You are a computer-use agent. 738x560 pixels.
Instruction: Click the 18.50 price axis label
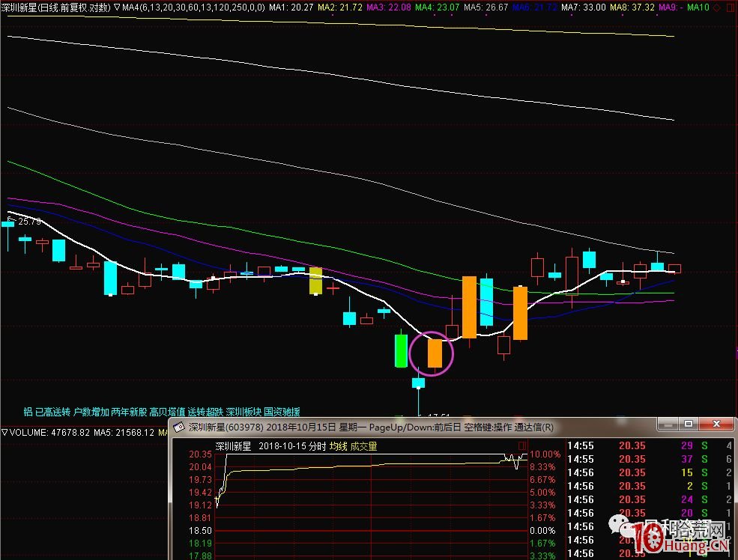tap(201, 530)
